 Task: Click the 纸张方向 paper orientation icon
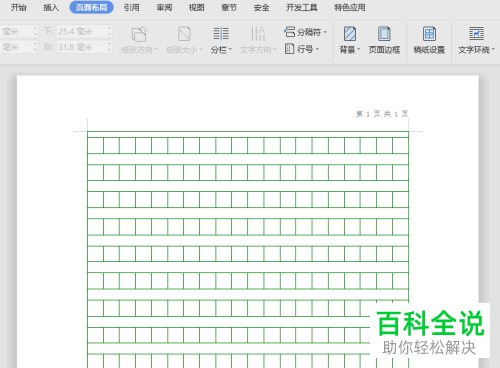coord(139,34)
